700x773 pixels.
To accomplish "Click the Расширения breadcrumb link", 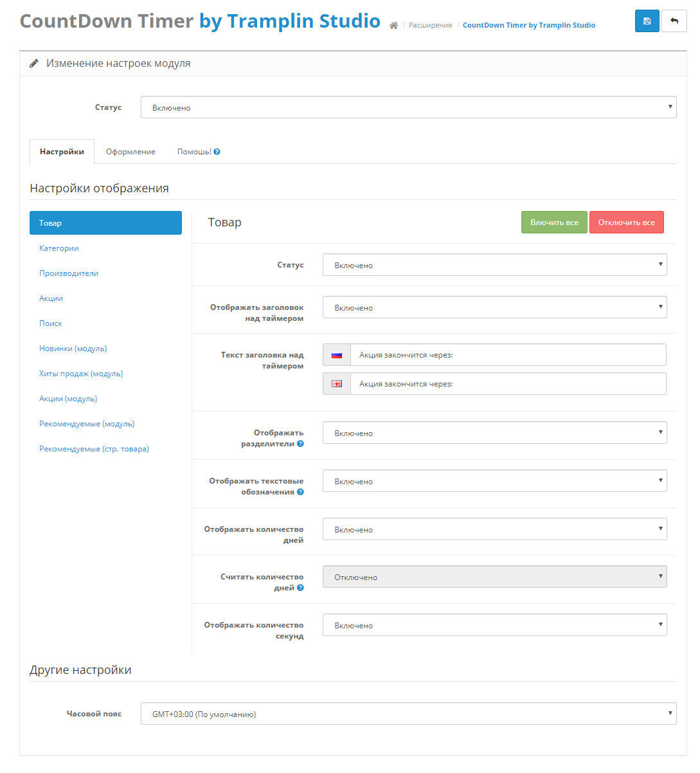I will point(430,25).
